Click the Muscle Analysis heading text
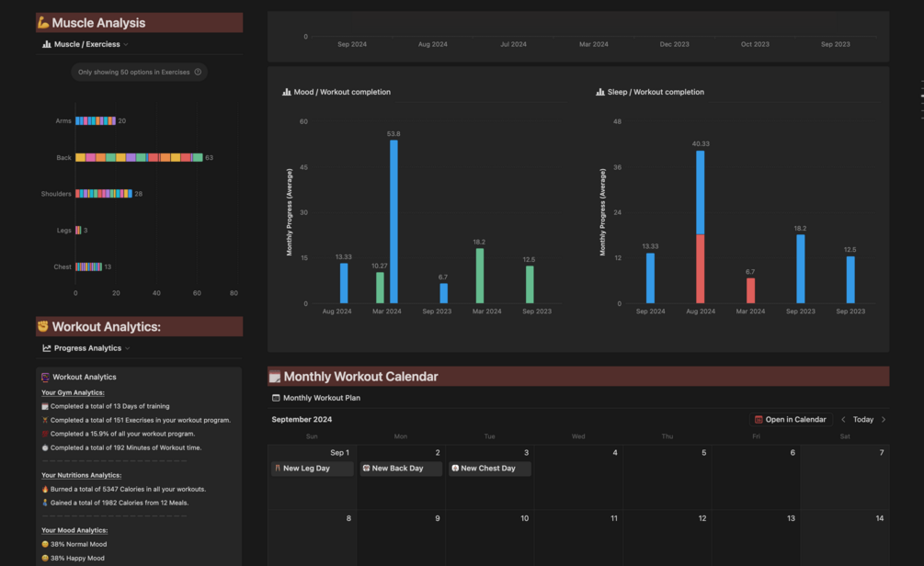924x566 pixels. click(x=98, y=22)
